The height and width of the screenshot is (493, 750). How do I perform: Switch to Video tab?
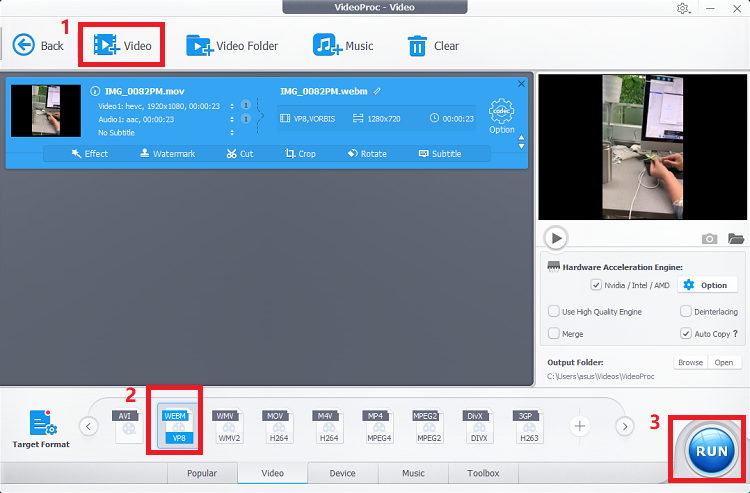coord(273,473)
